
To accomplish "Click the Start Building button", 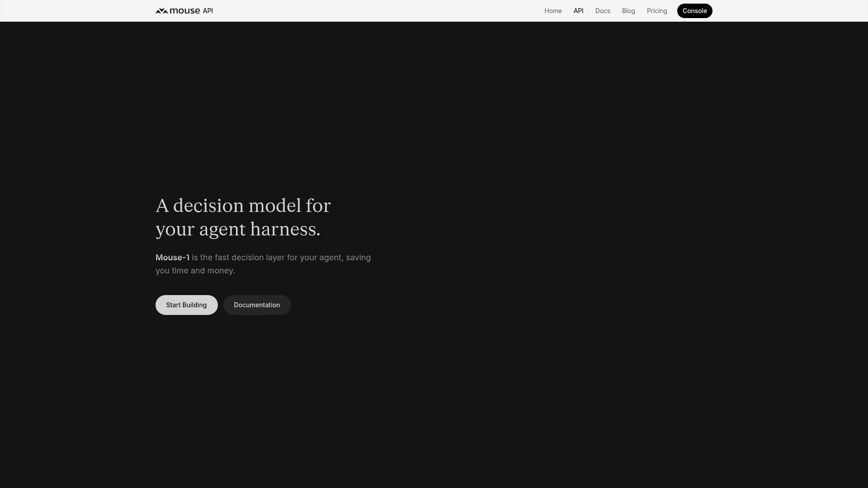I will point(186,305).
